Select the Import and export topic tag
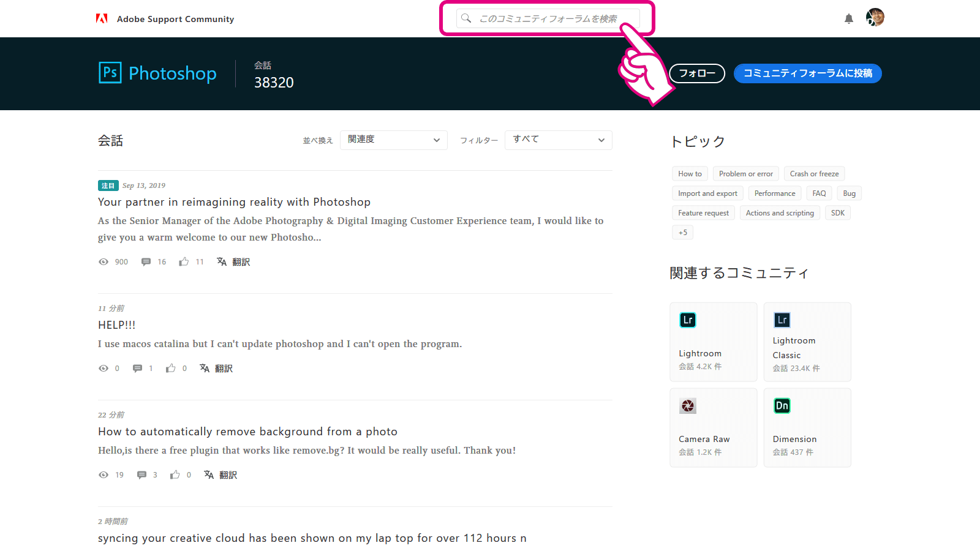Screen dimensions: 980x551 pyautogui.click(x=707, y=193)
